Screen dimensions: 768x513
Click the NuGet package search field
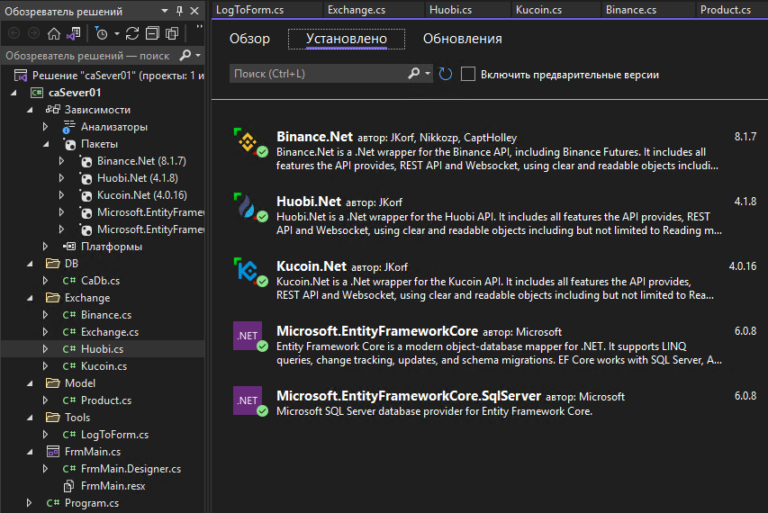(x=317, y=73)
